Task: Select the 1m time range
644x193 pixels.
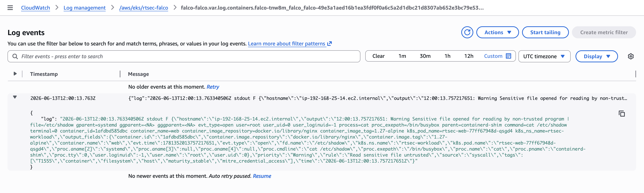Action: click(x=402, y=56)
